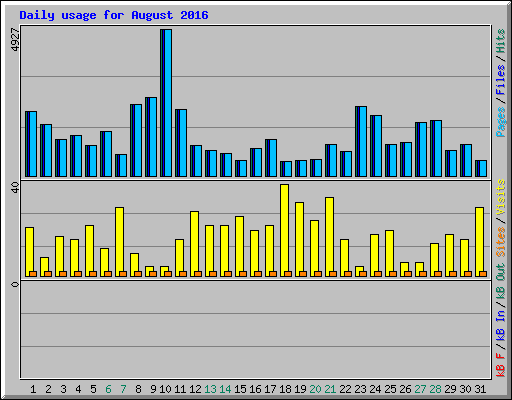512x400 pixels.
Task: Select the hits bar for day 9
Action: pos(151,137)
